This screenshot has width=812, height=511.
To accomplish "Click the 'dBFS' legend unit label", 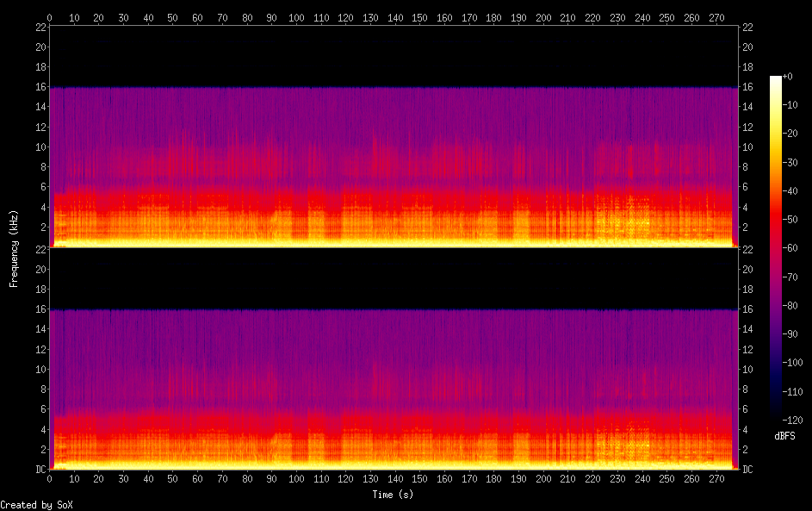I will click(784, 436).
